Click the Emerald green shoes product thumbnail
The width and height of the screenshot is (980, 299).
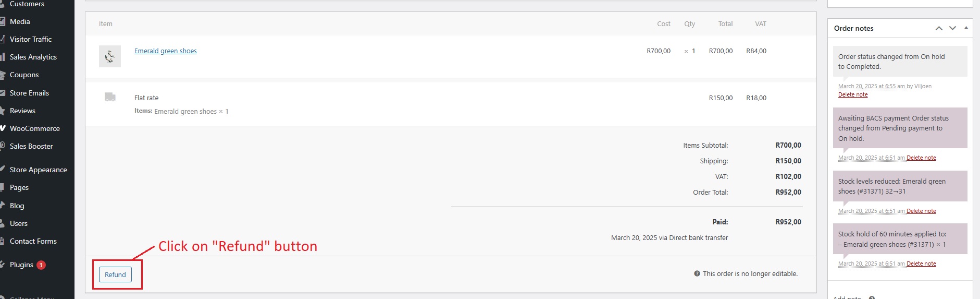click(110, 56)
